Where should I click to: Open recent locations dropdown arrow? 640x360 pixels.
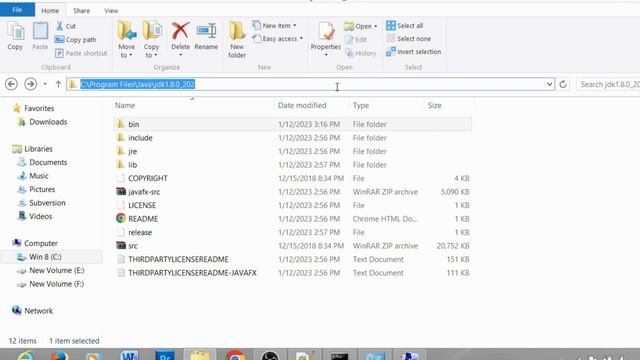tap(45, 84)
